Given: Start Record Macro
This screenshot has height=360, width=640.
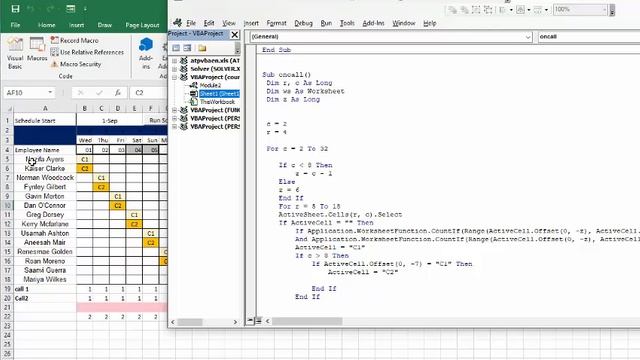Looking at the screenshot, I should tap(74, 40).
